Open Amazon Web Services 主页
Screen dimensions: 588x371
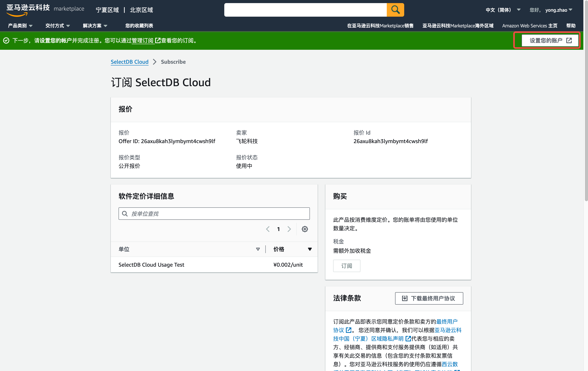[x=530, y=26]
